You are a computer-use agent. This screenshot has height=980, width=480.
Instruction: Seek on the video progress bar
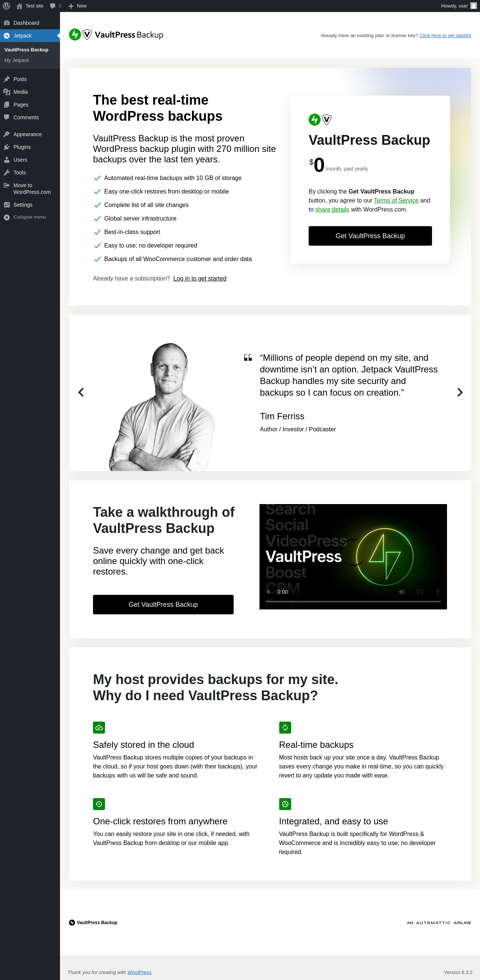click(x=353, y=602)
